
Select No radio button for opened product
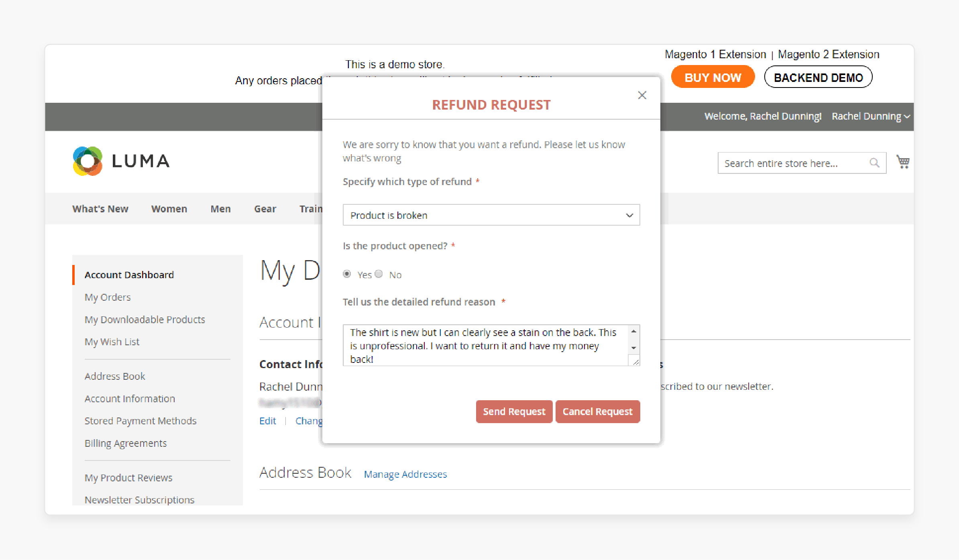[x=378, y=274]
